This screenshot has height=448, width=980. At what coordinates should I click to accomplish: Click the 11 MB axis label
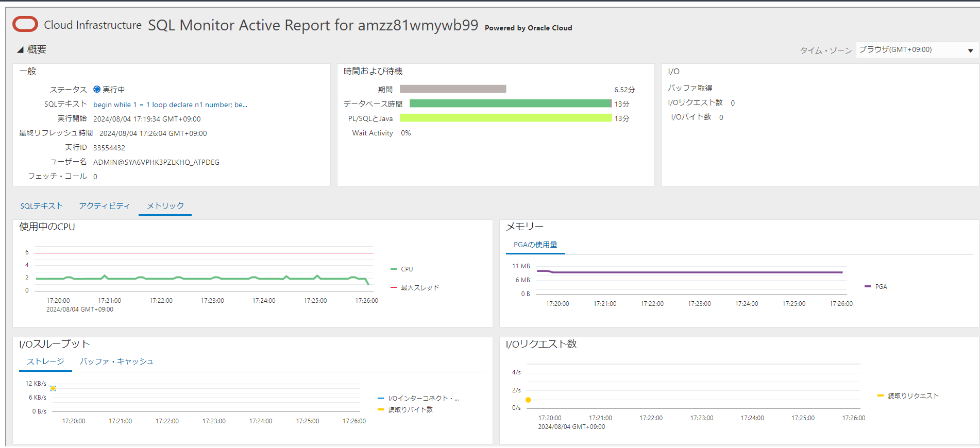521,266
